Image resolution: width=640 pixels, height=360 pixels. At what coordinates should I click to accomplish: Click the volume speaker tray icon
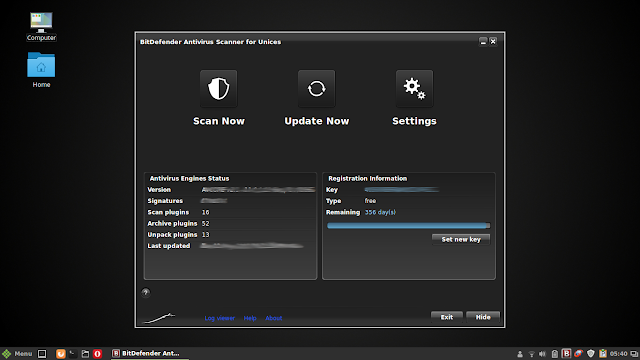click(542, 354)
